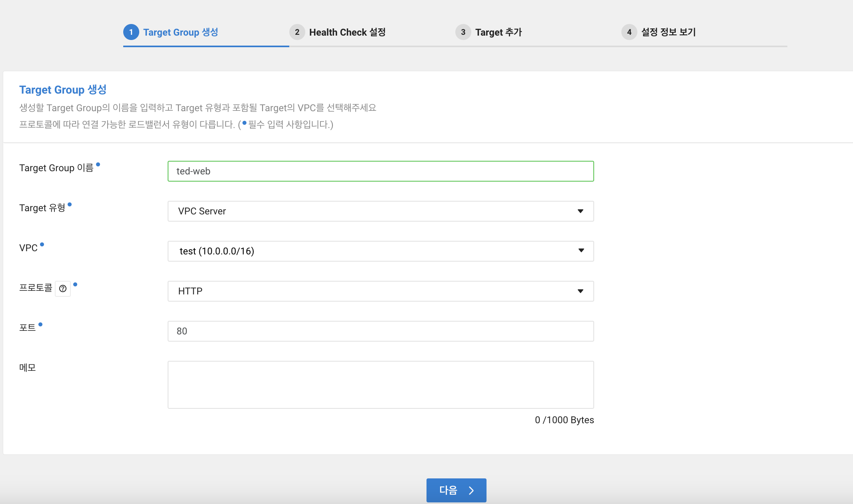
Task: Click the HTTP protocol selection box
Action: click(x=360, y=291)
